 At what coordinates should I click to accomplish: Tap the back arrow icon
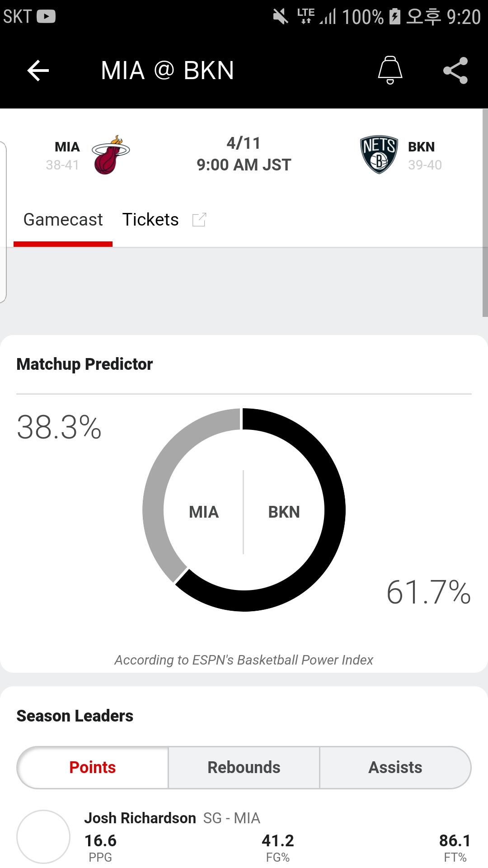point(38,71)
